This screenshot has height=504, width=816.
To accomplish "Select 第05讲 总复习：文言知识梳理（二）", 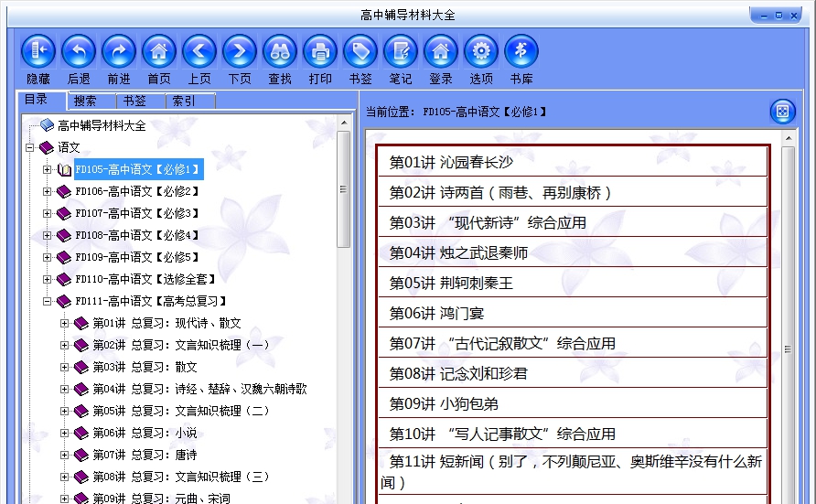I will point(181,411).
